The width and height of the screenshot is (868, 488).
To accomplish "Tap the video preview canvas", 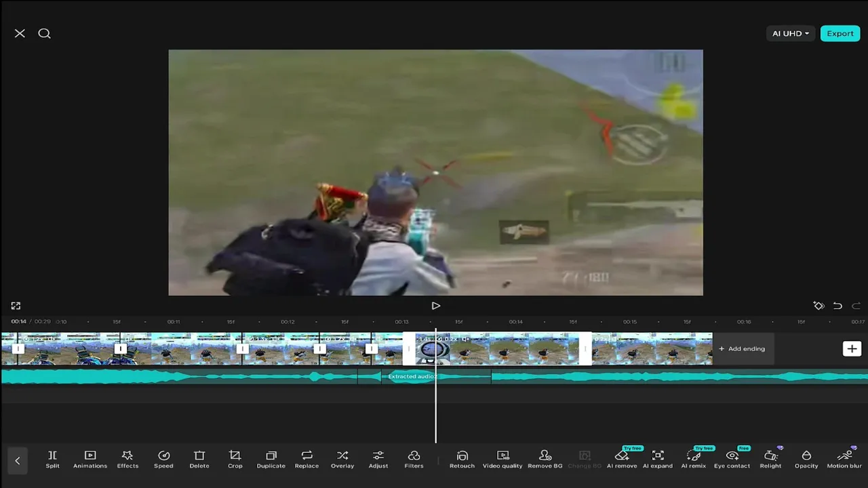I will tap(435, 172).
